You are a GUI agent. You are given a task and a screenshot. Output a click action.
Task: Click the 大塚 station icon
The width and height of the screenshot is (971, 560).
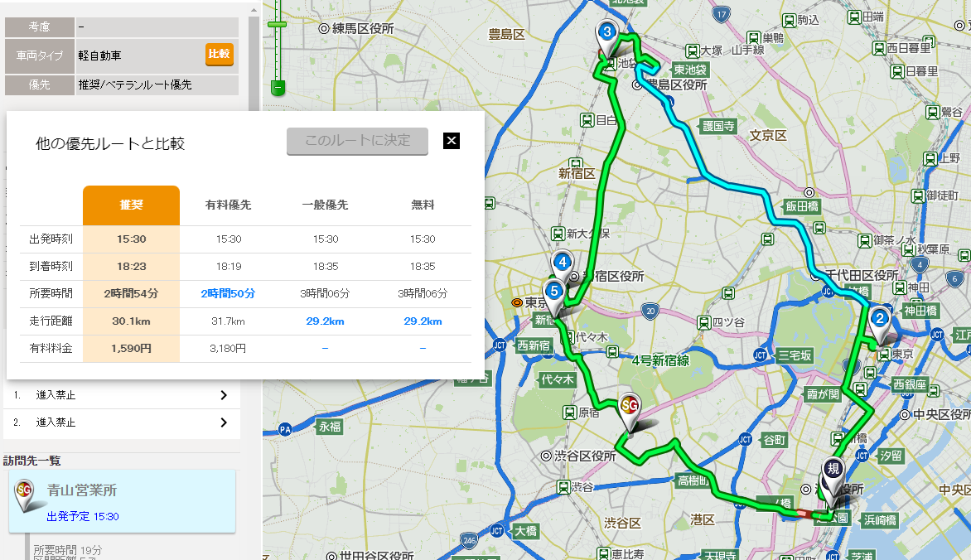click(693, 51)
